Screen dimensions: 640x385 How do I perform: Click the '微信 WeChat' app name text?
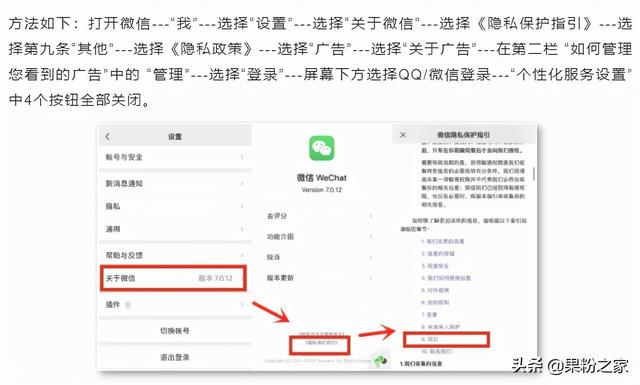[322, 178]
